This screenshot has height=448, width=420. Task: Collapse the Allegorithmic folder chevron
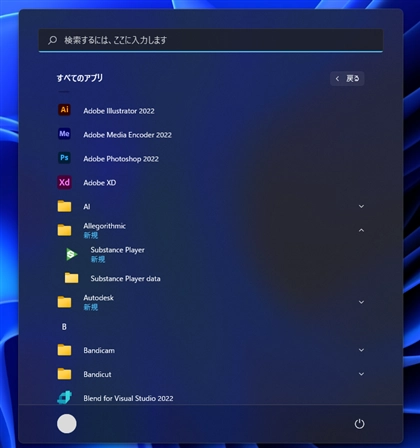361,230
